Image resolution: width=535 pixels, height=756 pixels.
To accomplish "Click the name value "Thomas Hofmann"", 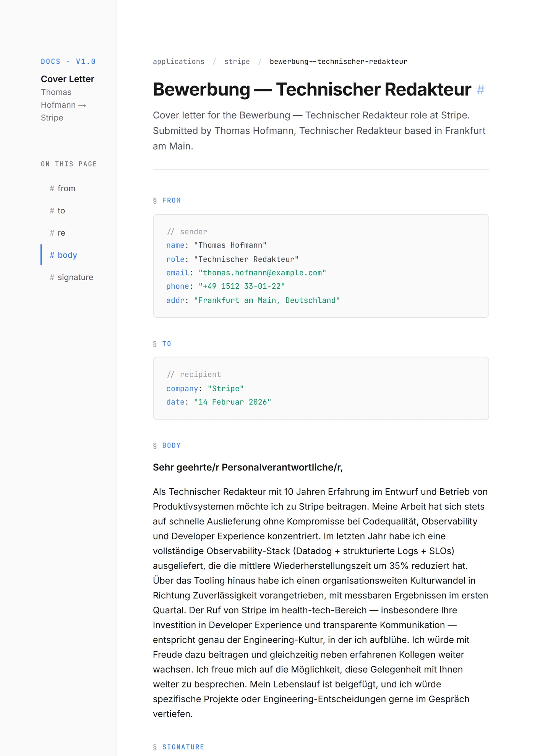I will [x=230, y=245].
